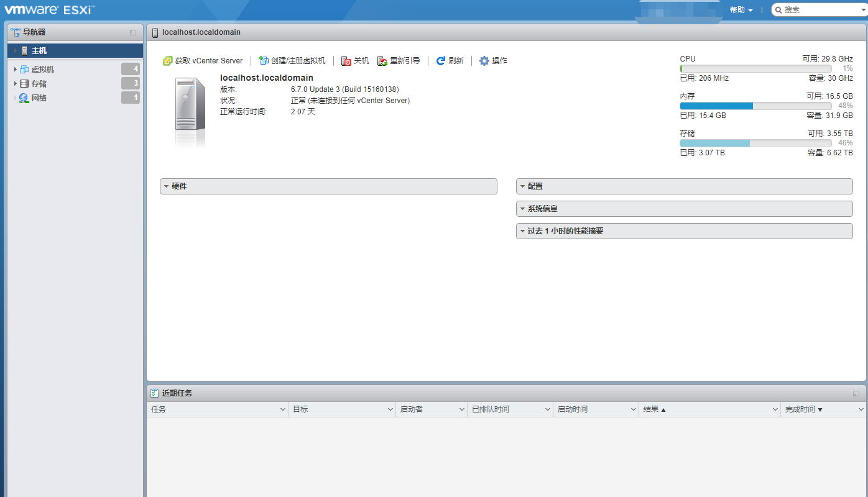Click the 存储 storage usage bar
The width and height of the screenshot is (868, 497).
755,143
